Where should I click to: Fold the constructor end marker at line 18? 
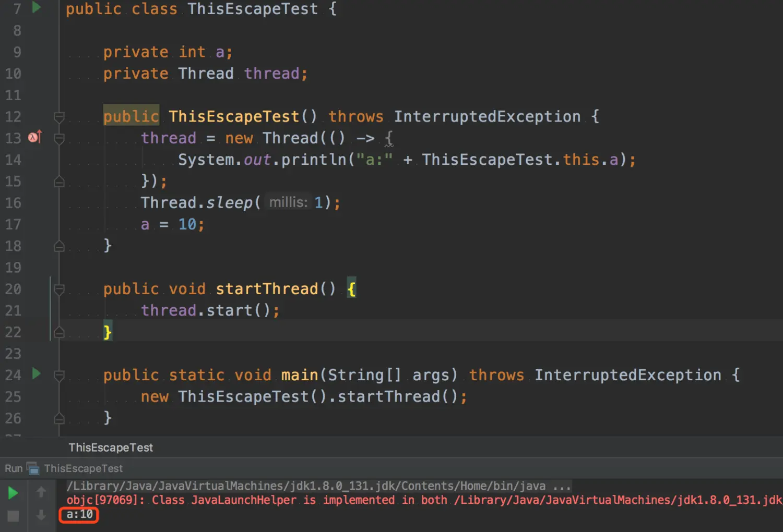tap(59, 246)
